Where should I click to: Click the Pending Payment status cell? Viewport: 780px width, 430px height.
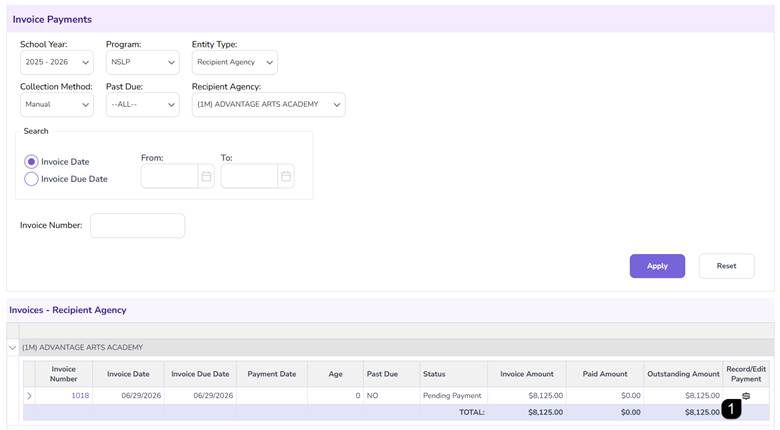click(x=452, y=396)
